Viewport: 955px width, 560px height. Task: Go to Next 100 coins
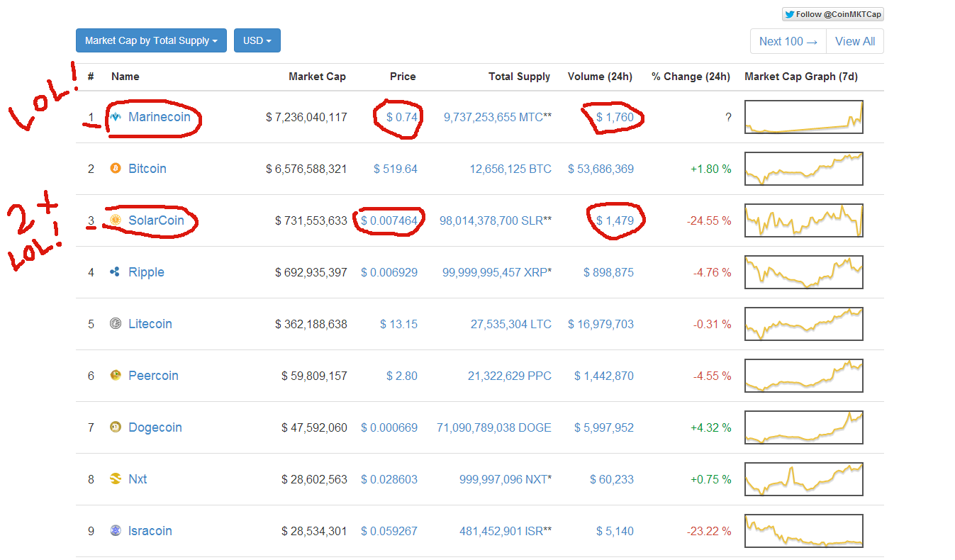788,41
